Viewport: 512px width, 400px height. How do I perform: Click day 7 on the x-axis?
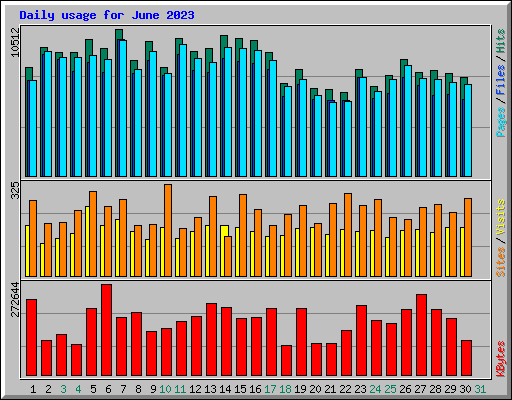123,389
